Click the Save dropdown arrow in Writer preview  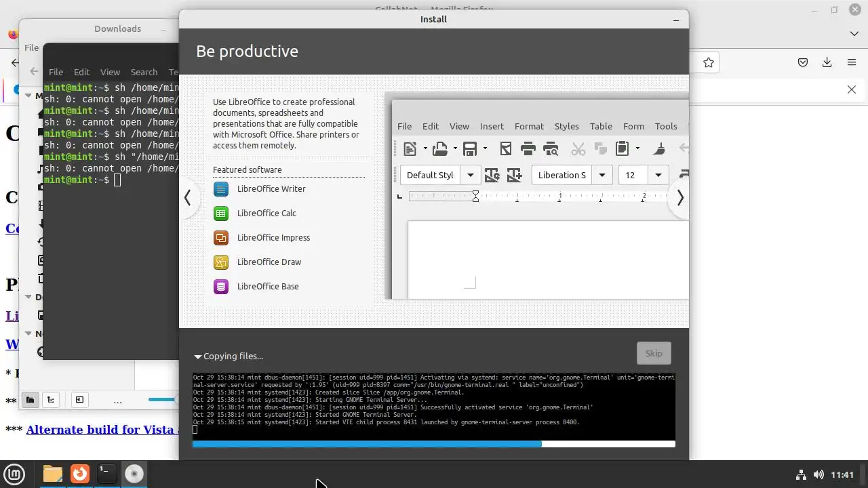click(485, 149)
